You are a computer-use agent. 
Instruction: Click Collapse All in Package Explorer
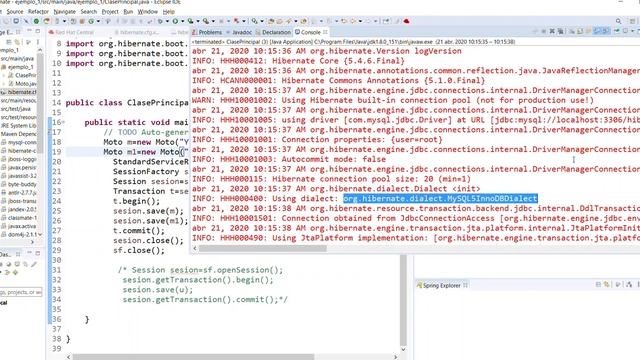[x=9, y=42]
